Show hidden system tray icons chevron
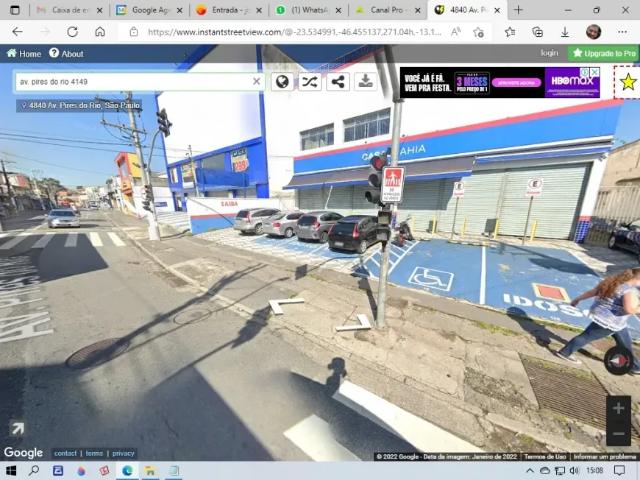The width and height of the screenshot is (640, 480). [x=529, y=471]
